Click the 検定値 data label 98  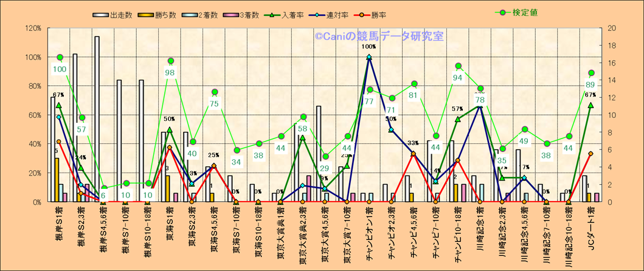click(x=170, y=73)
